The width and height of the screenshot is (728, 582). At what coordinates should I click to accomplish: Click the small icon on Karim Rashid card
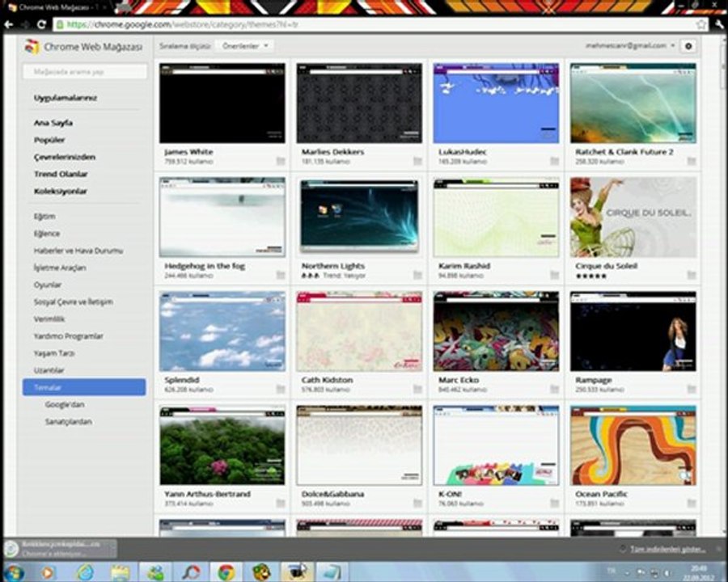(x=554, y=275)
